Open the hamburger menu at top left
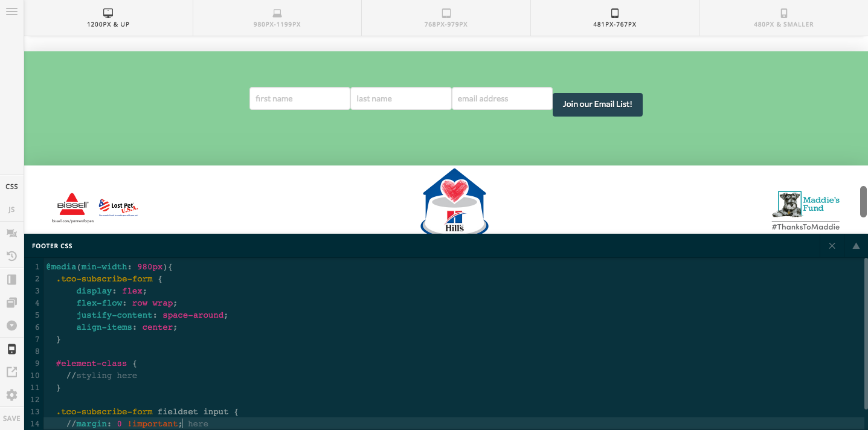868x430 pixels. pos(11,11)
